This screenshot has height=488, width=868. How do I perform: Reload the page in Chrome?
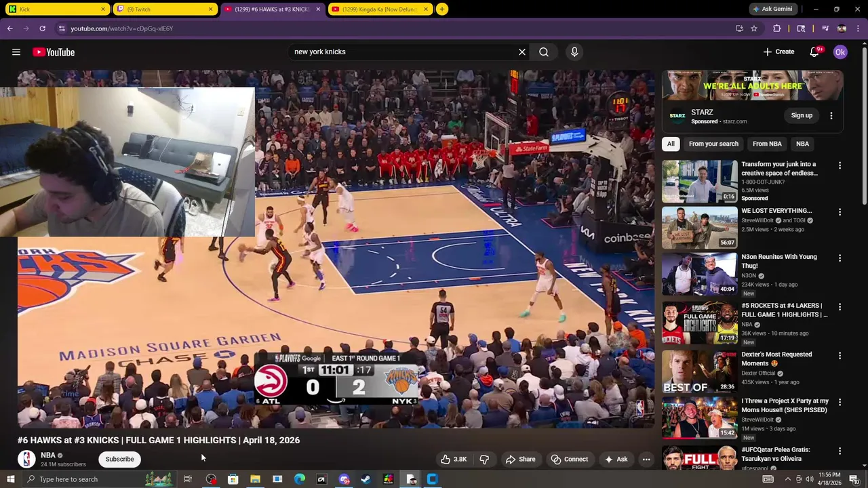pyautogui.click(x=42, y=28)
